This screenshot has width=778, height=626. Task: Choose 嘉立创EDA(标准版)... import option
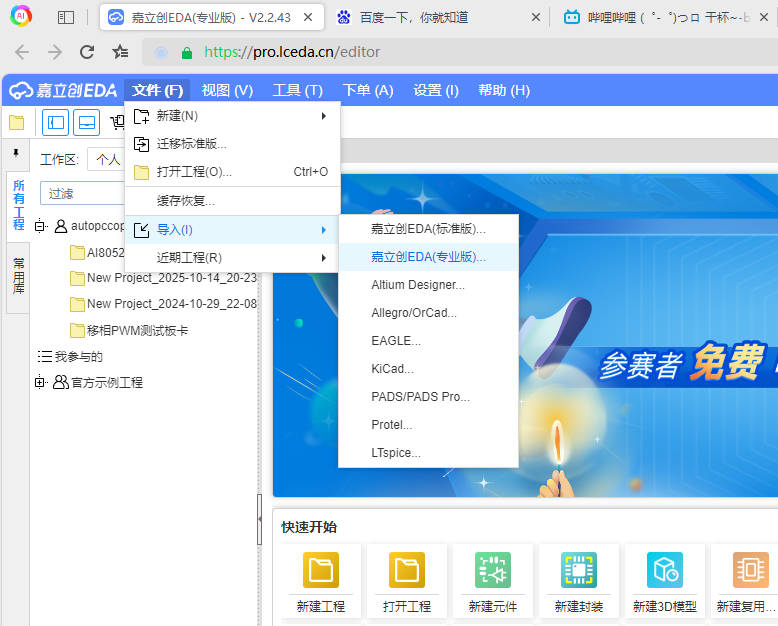(428, 229)
